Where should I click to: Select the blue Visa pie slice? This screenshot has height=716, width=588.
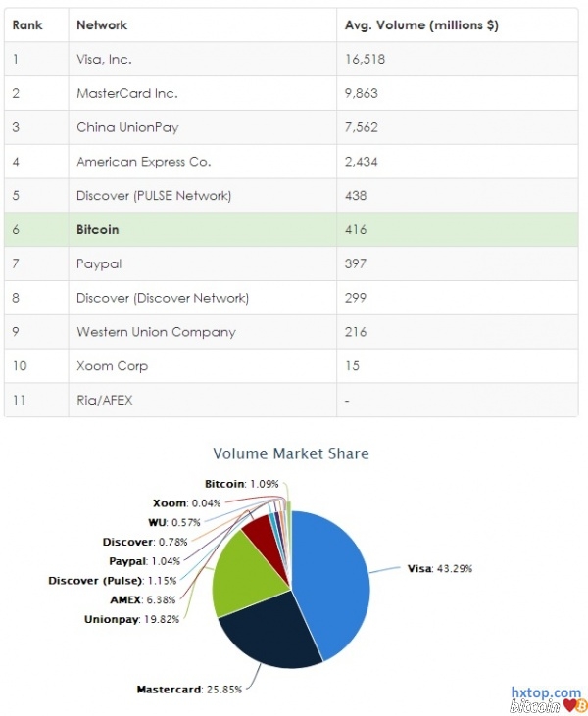[333, 578]
